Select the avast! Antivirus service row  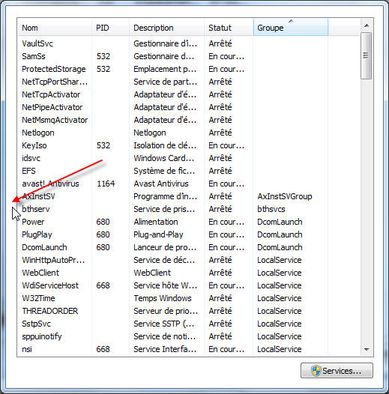(x=189, y=184)
